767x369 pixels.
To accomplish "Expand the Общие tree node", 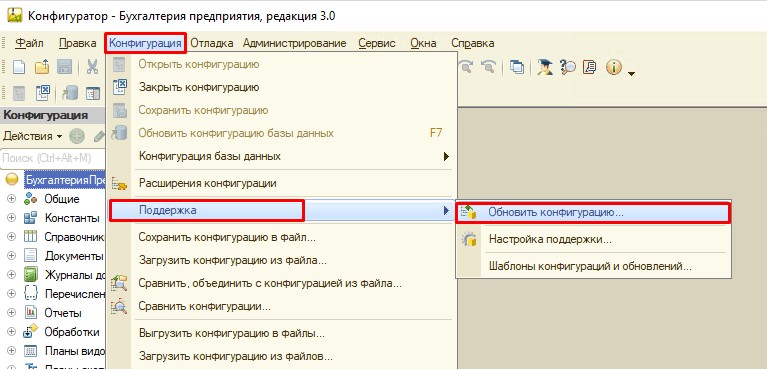I will [x=12, y=199].
